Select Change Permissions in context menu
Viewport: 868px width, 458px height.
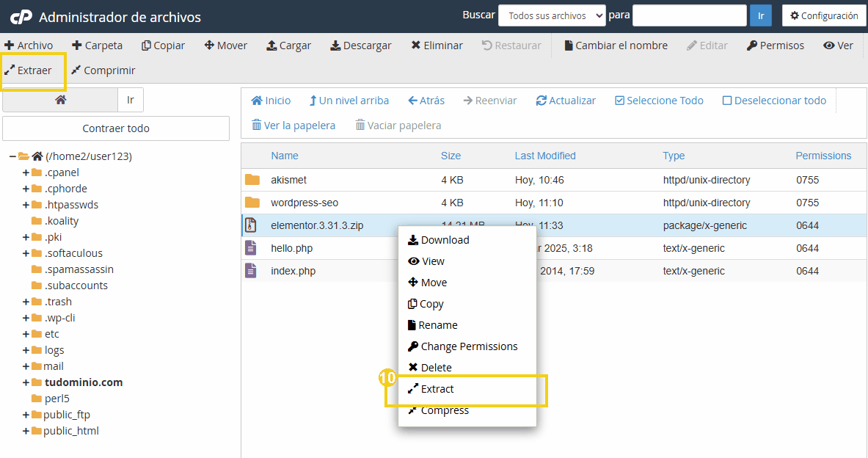[x=469, y=346]
